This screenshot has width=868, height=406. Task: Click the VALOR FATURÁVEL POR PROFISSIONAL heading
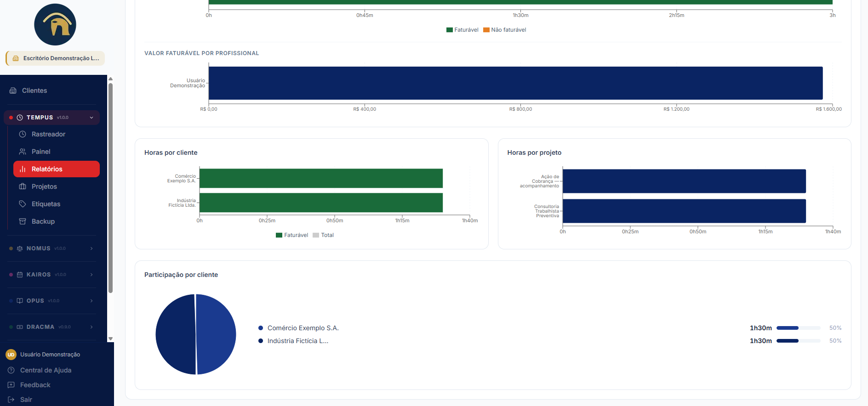[201, 53]
